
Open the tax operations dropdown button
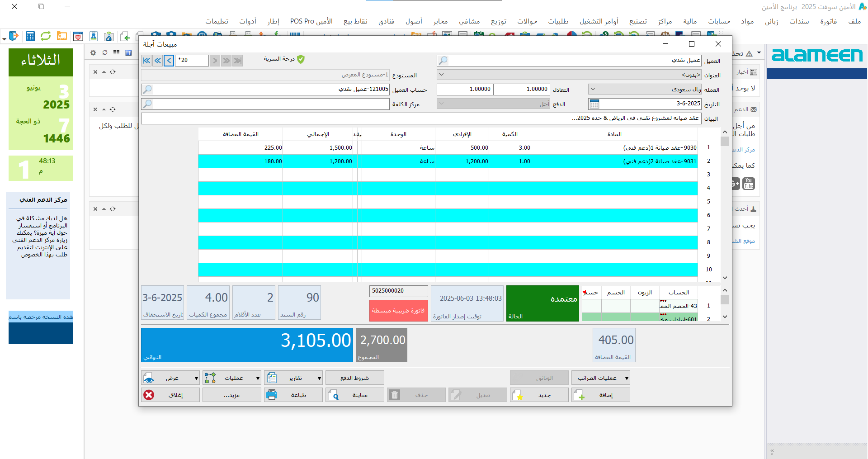click(600, 378)
